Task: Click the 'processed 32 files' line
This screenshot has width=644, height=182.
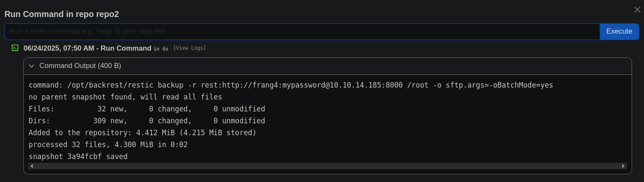Action: click(x=108, y=145)
